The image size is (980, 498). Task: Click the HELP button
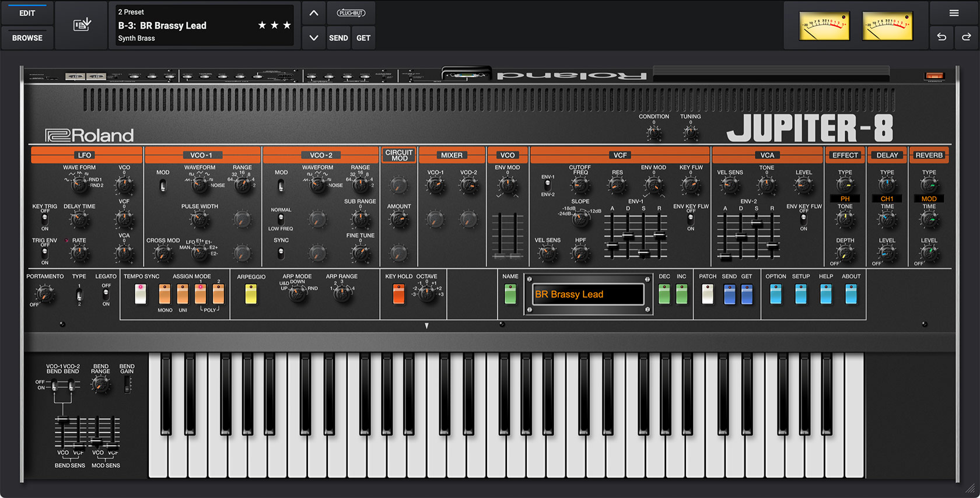[x=826, y=294]
